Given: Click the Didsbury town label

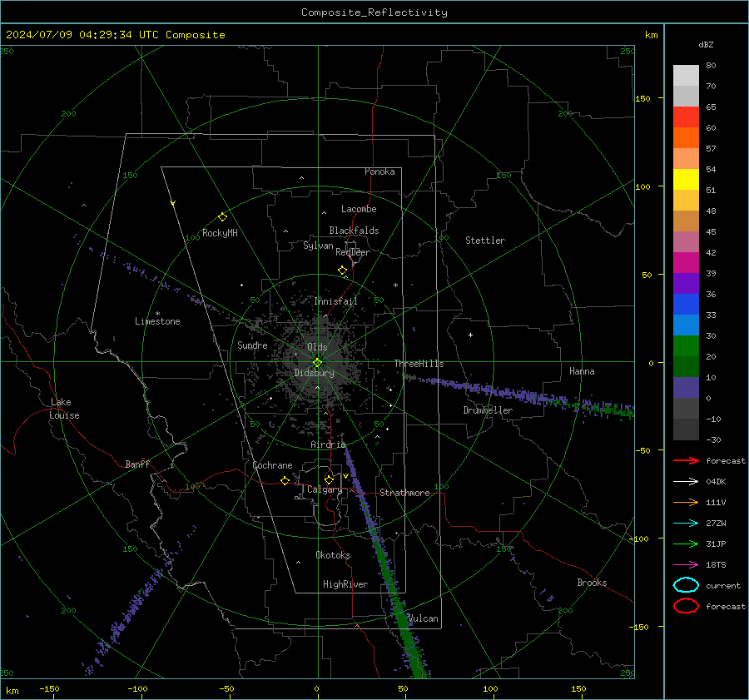Looking at the screenshot, I should click(x=314, y=373).
